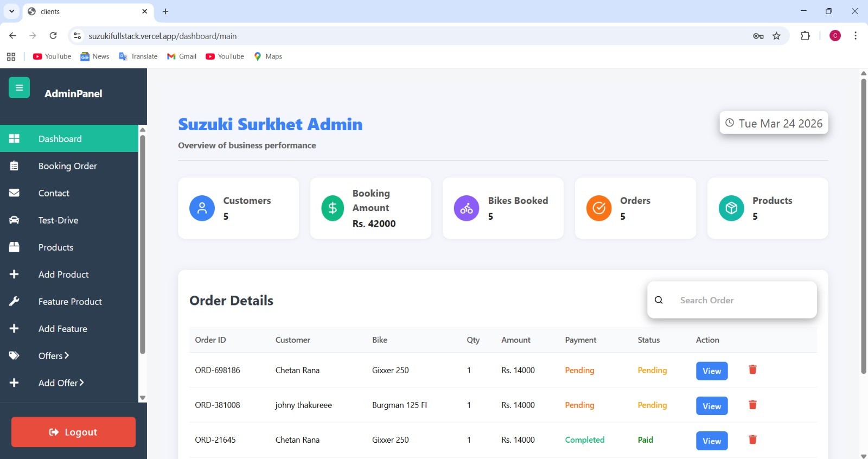
Task: Focus the Search Order input field
Action: click(743, 300)
